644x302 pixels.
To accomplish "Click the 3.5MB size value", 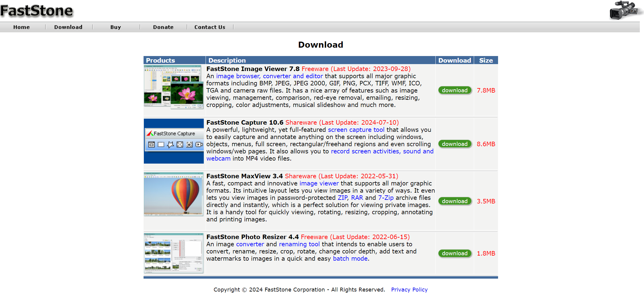I will click(x=486, y=201).
